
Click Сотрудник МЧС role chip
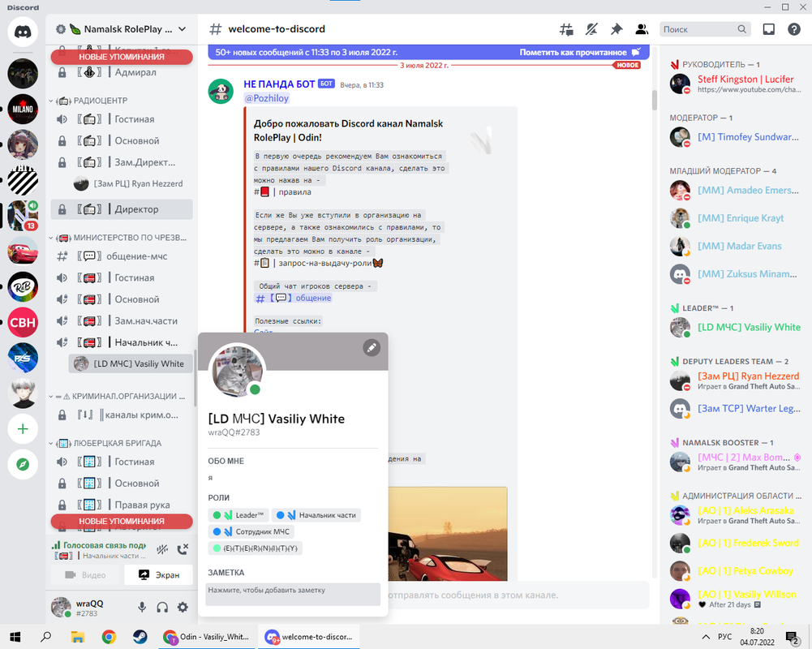[251, 532]
